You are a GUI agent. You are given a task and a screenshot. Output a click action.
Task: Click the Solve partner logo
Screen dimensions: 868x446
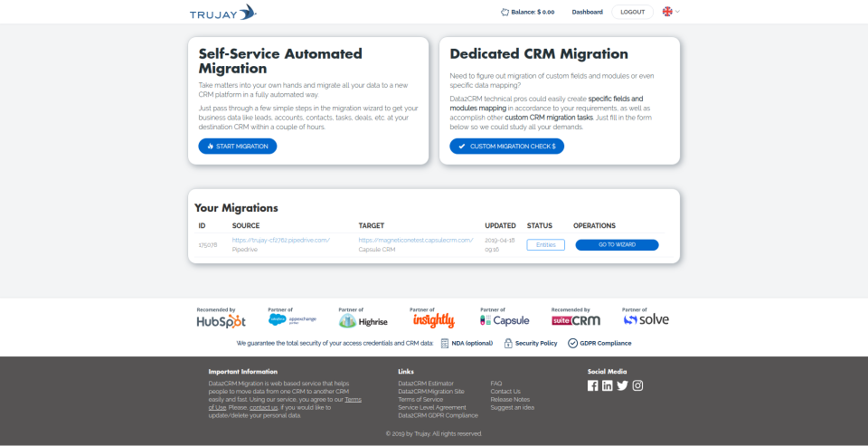click(x=646, y=319)
